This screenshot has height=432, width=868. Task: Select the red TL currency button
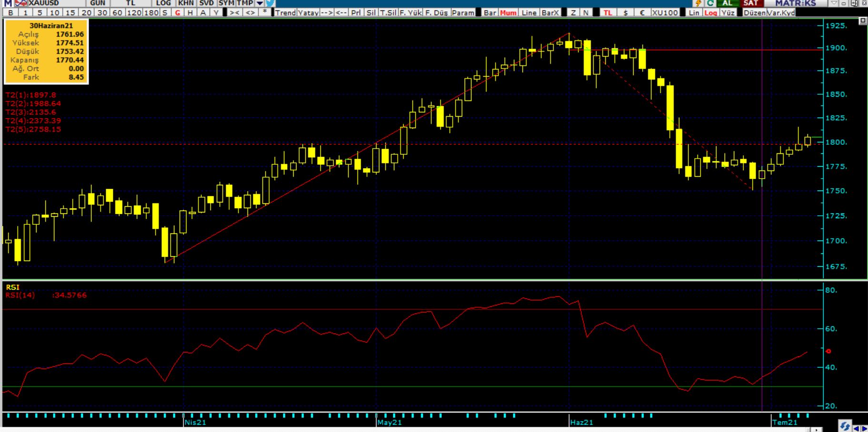pyautogui.click(x=608, y=13)
